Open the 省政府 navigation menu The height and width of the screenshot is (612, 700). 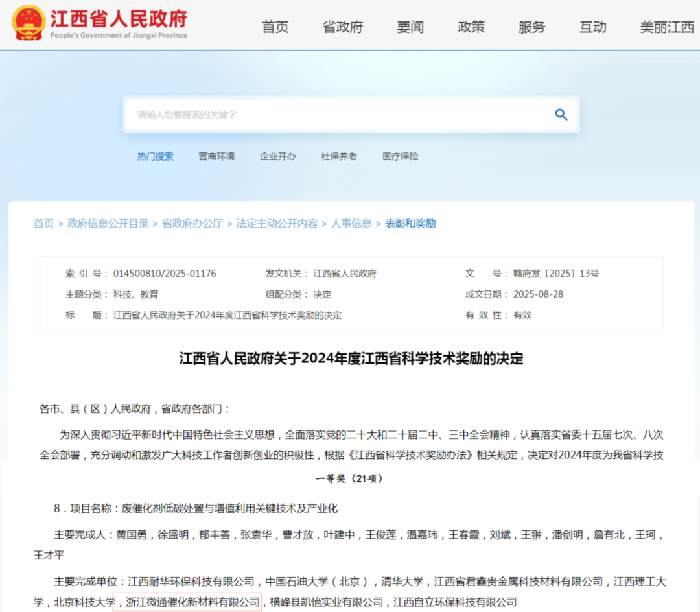coord(342,27)
